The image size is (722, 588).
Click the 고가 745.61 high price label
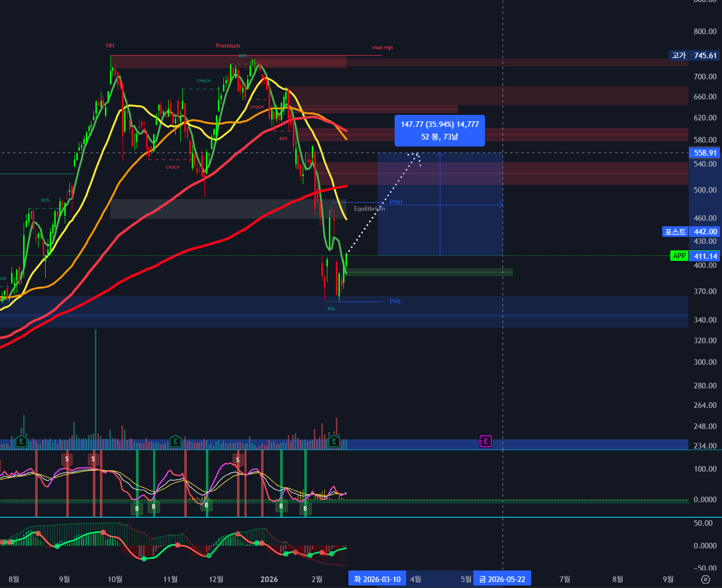pyautogui.click(x=695, y=55)
